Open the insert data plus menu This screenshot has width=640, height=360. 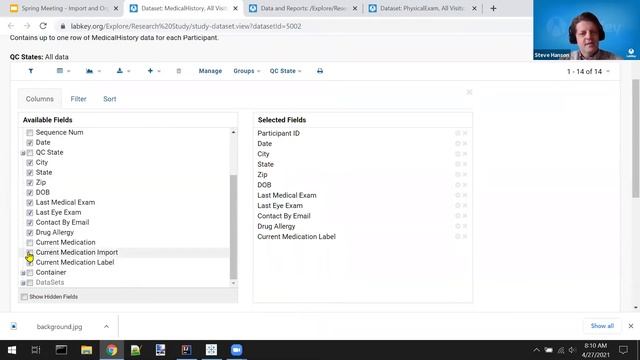[x=153, y=71]
